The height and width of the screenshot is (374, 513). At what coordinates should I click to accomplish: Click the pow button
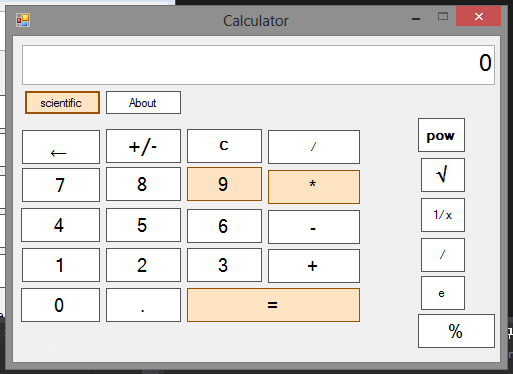pyautogui.click(x=441, y=135)
